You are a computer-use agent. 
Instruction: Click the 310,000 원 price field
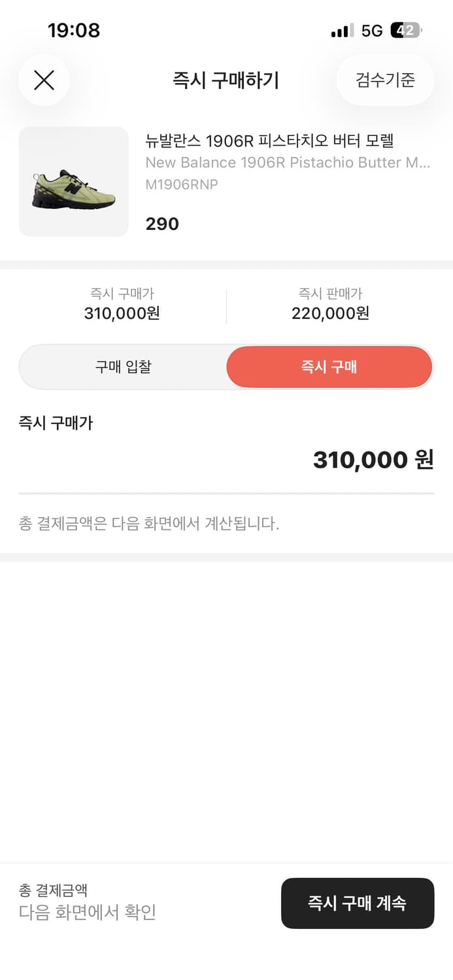click(371, 459)
